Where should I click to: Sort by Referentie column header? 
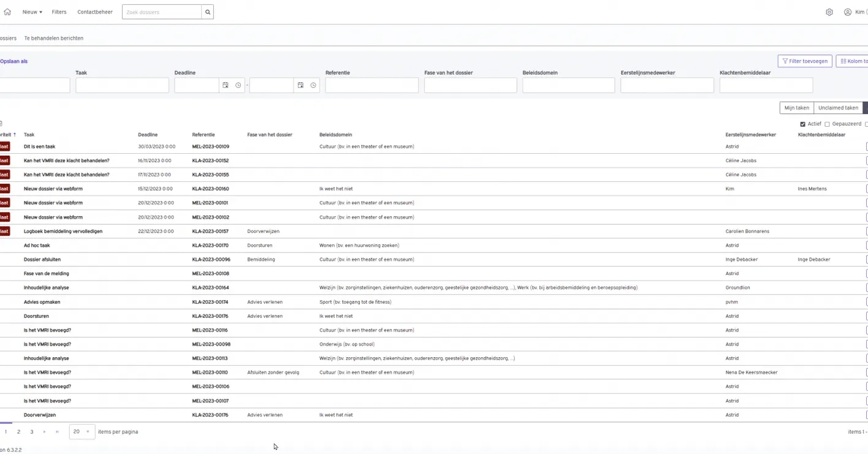point(204,135)
